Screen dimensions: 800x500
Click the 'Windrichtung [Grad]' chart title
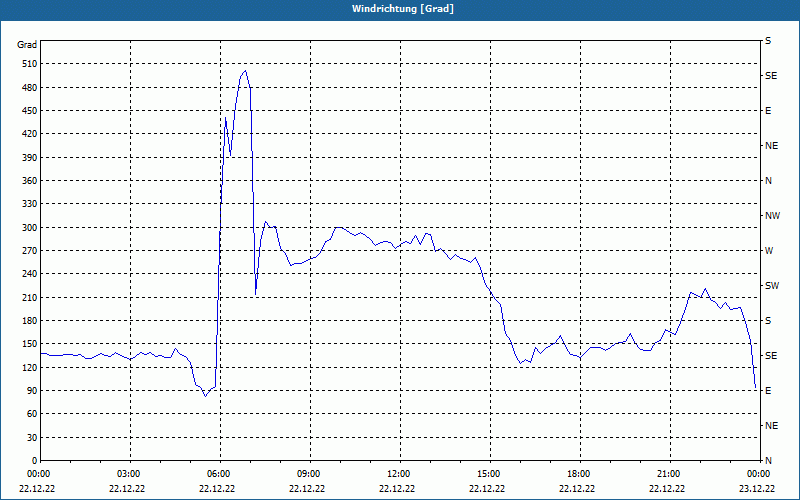(x=403, y=9)
